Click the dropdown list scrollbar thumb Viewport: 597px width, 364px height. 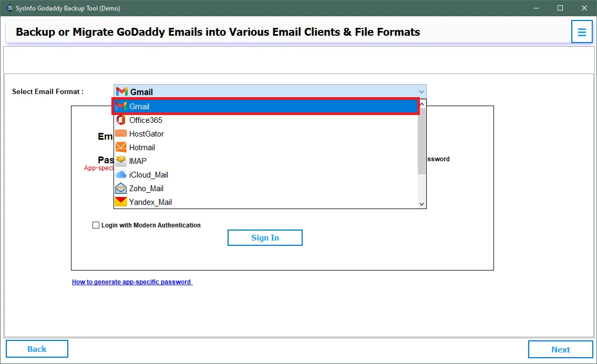(421, 141)
